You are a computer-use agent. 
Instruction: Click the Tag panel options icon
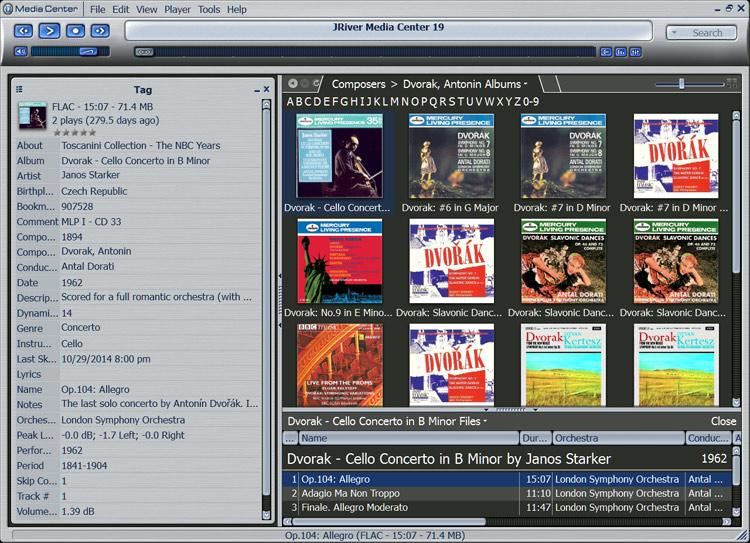pos(19,89)
